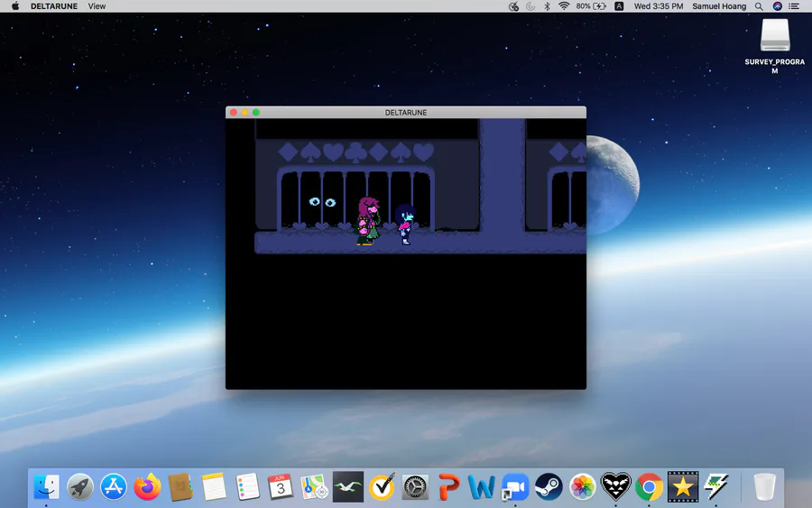Open the Apple menu
This screenshot has width=812, height=508.
(x=15, y=6)
